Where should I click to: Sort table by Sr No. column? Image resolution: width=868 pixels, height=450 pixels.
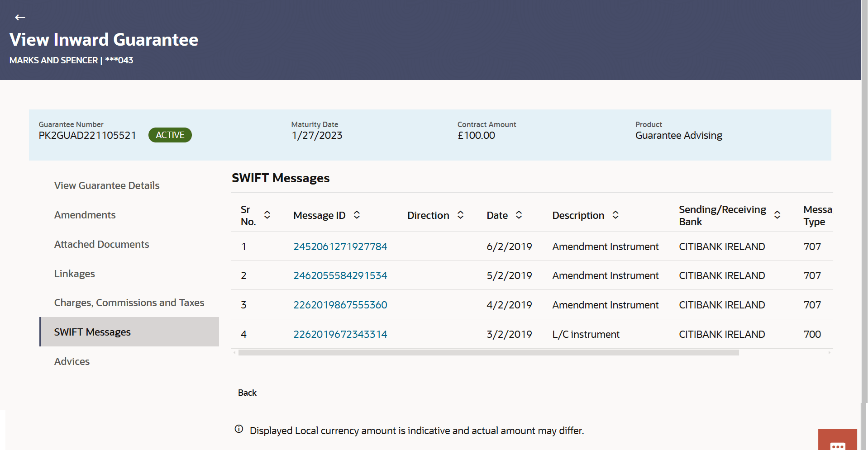pos(267,215)
